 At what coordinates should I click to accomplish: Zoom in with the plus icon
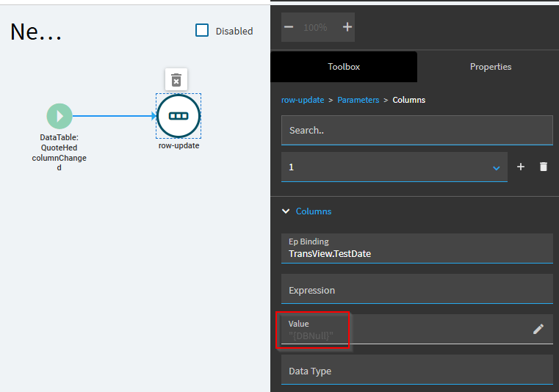point(347,27)
